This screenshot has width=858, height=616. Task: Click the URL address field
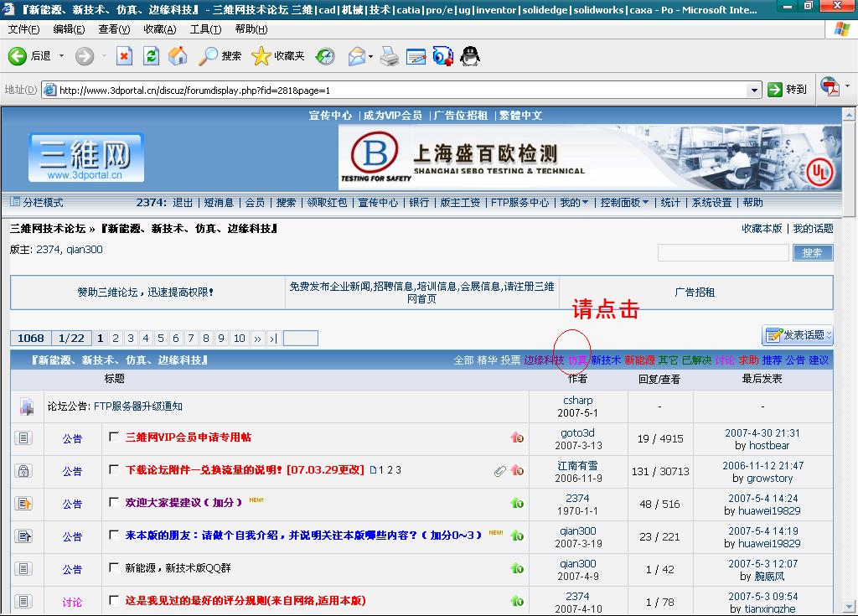402,90
